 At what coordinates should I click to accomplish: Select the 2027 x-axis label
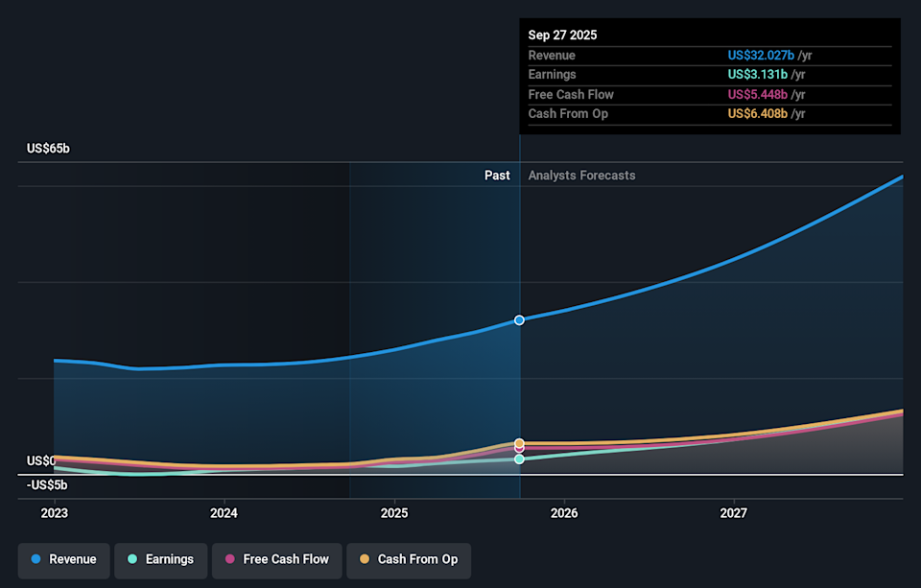(734, 513)
